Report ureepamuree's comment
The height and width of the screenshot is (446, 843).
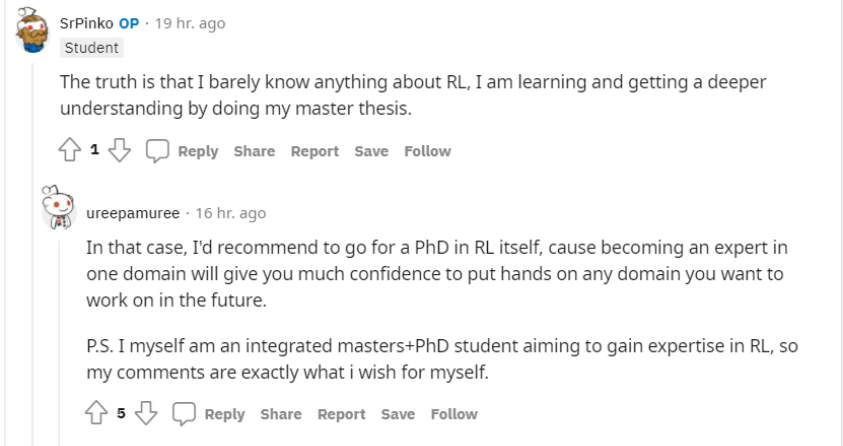(342, 414)
